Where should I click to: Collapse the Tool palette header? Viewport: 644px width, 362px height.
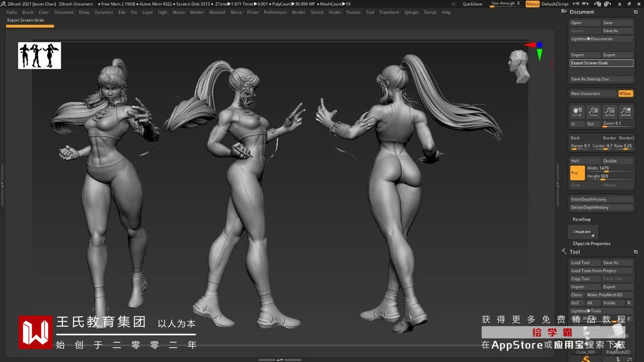(x=575, y=252)
